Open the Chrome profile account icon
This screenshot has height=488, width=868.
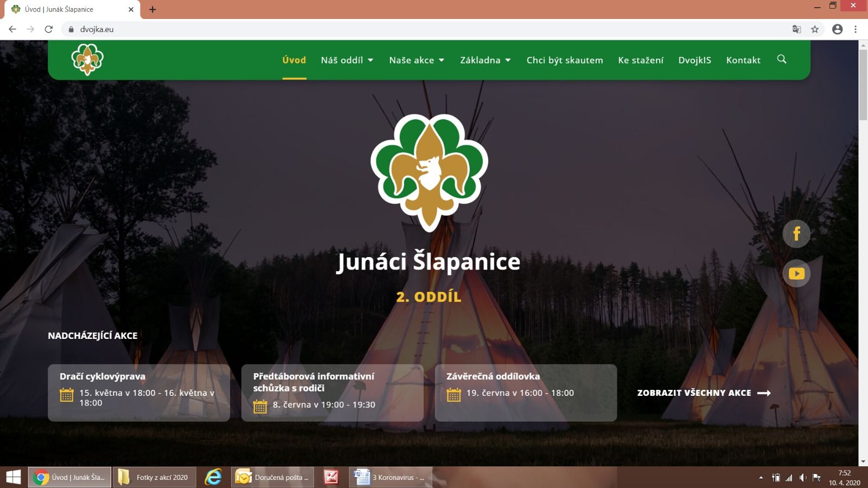point(837,29)
